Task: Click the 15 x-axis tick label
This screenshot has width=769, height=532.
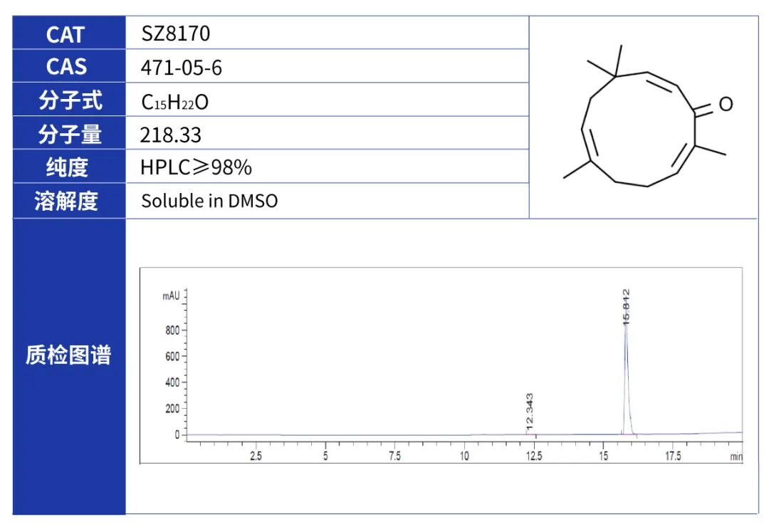Action: click(x=603, y=456)
